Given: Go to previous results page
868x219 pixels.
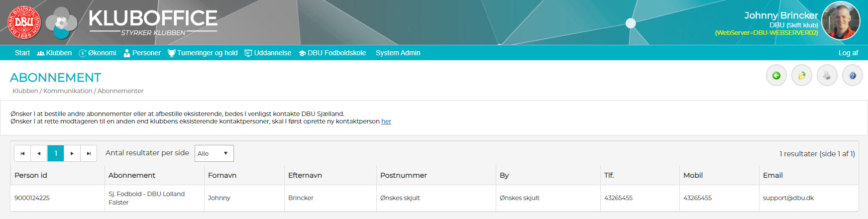Looking at the screenshot, I should click(39, 153).
